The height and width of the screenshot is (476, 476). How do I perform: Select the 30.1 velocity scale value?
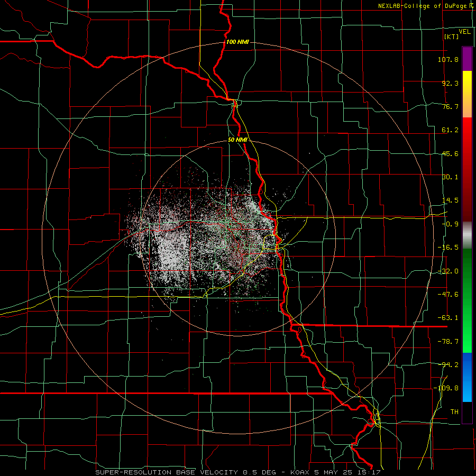point(450,177)
